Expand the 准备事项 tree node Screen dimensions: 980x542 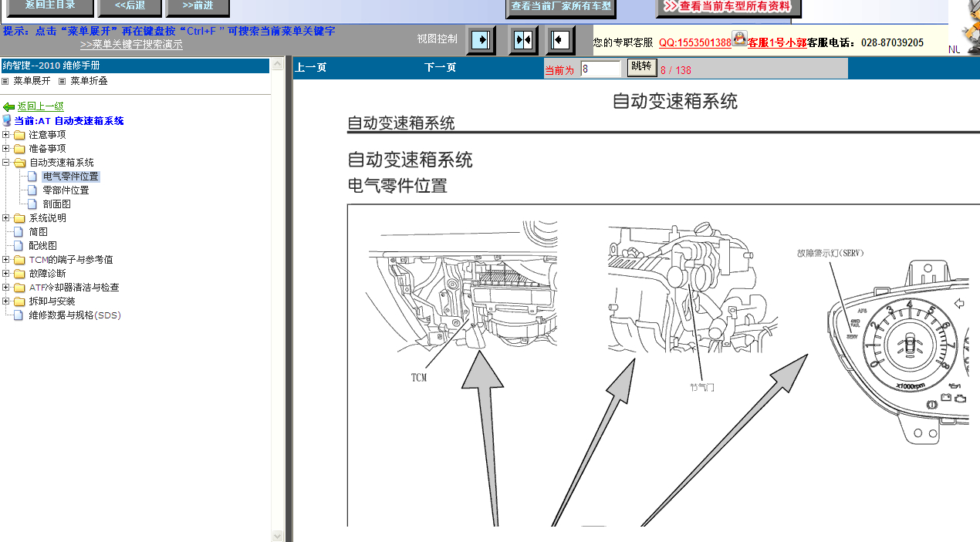(6, 149)
